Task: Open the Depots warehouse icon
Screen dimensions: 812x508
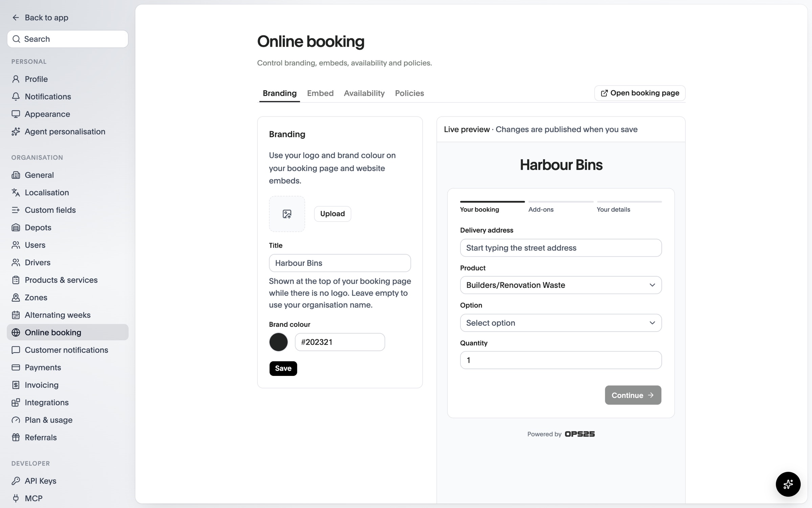Action: (x=16, y=228)
